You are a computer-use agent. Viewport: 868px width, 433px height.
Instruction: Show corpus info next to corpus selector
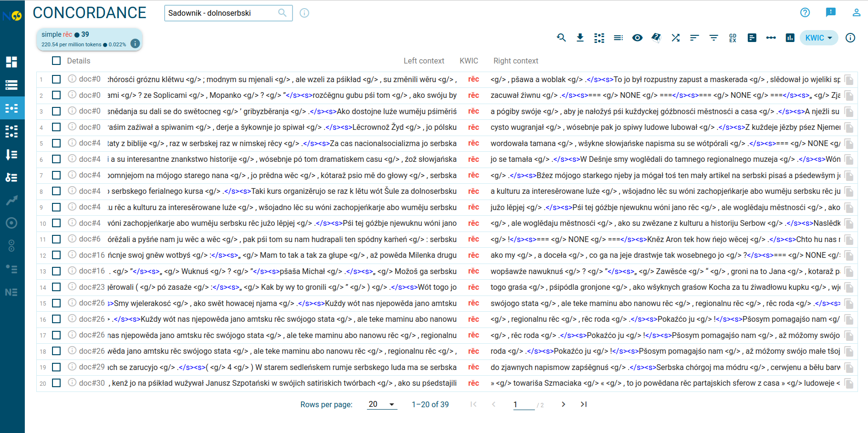(304, 13)
